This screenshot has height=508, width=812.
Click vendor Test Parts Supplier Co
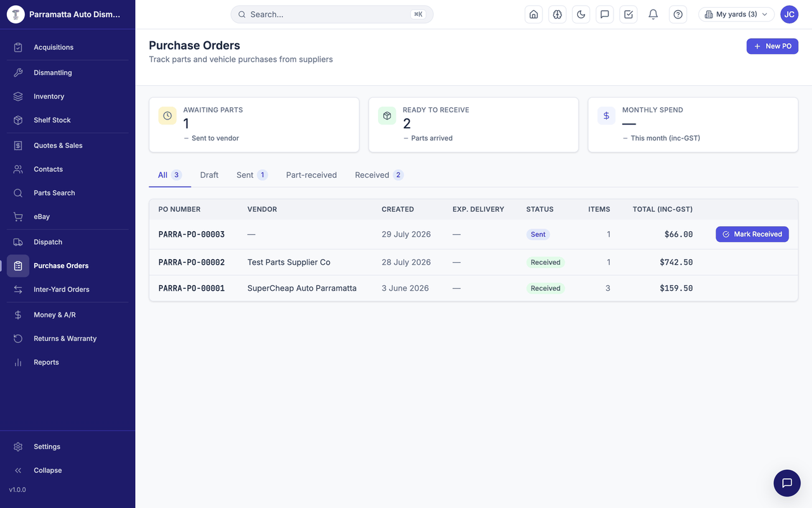(289, 262)
